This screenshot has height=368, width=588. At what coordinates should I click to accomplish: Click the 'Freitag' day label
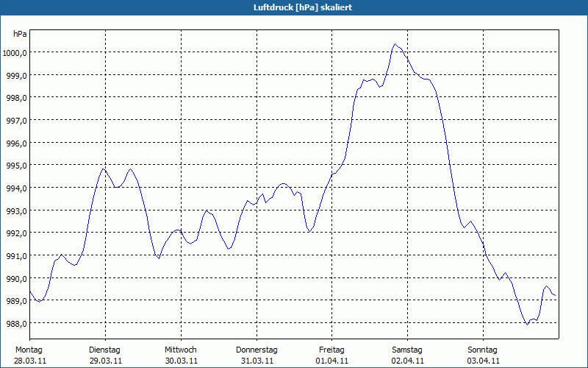click(x=331, y=350)
